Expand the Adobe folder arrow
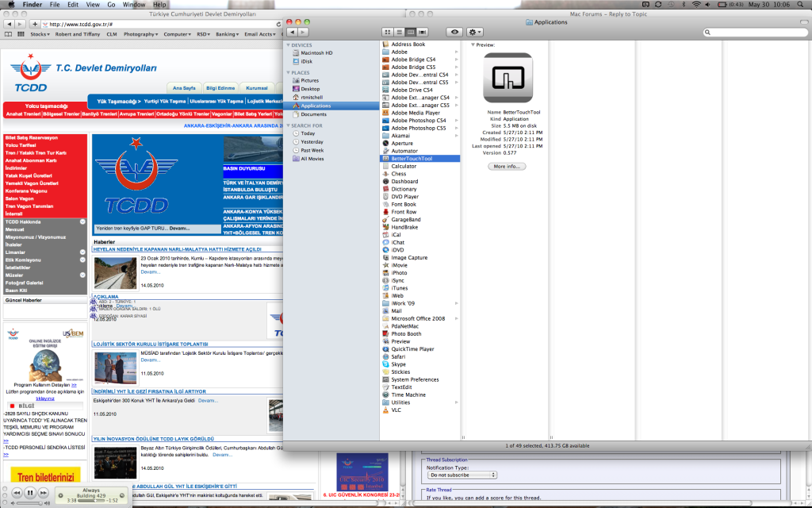This screenshot has height=508, width=812. point(456,52)
